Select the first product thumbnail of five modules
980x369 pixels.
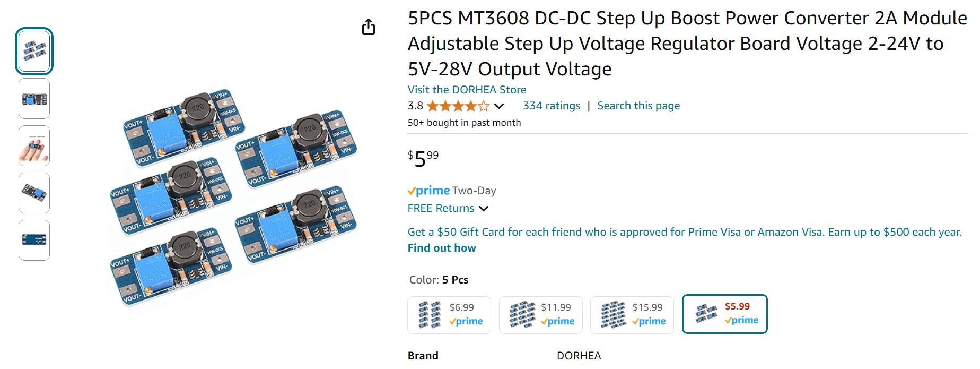[x=34, y=51]
